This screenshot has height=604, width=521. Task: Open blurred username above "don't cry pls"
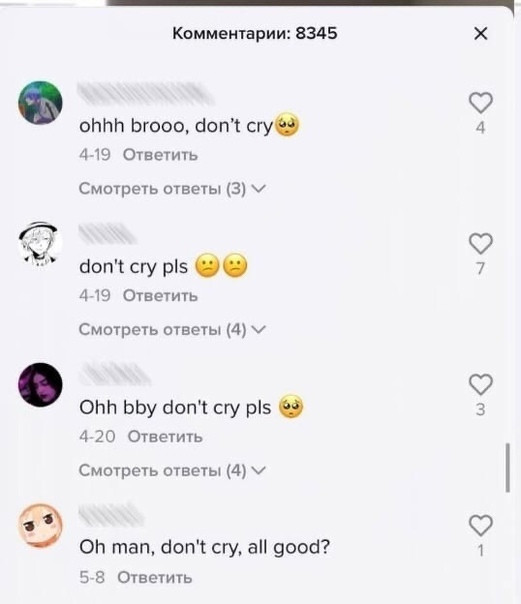pyautogui.click(x=107, y=233)
